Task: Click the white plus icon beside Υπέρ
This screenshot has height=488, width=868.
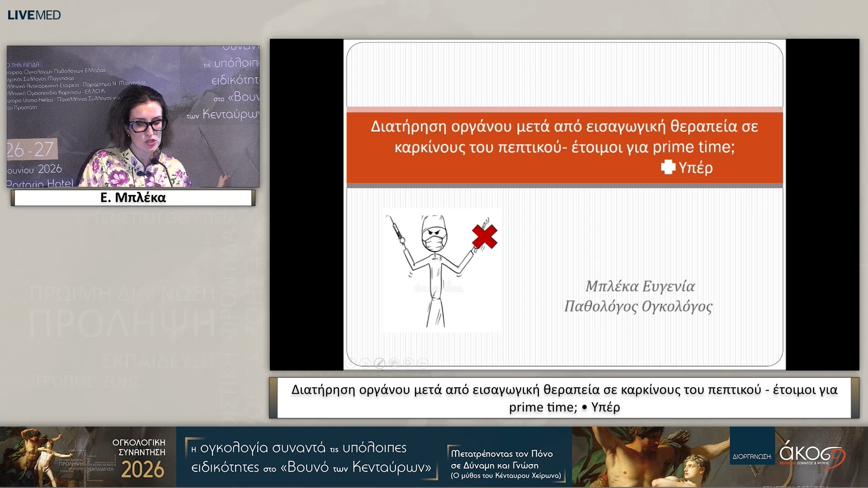Action: pos(668,167)
